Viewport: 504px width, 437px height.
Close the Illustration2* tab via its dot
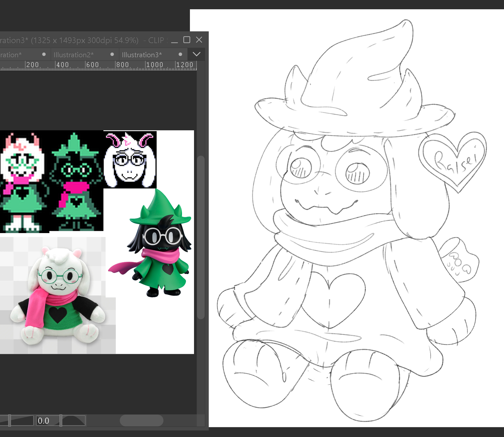(112, 55)
